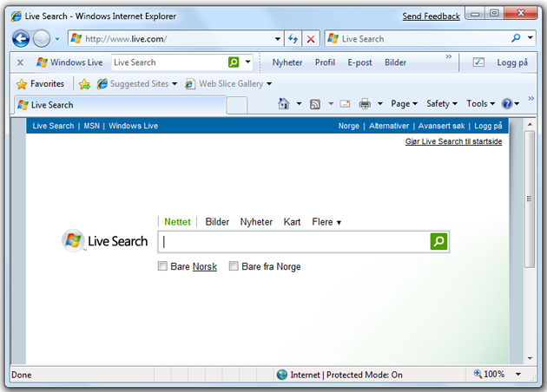This screenshot has width=547, height=392.
Task: Click the green search button on the page
Action: click(438, 241)
